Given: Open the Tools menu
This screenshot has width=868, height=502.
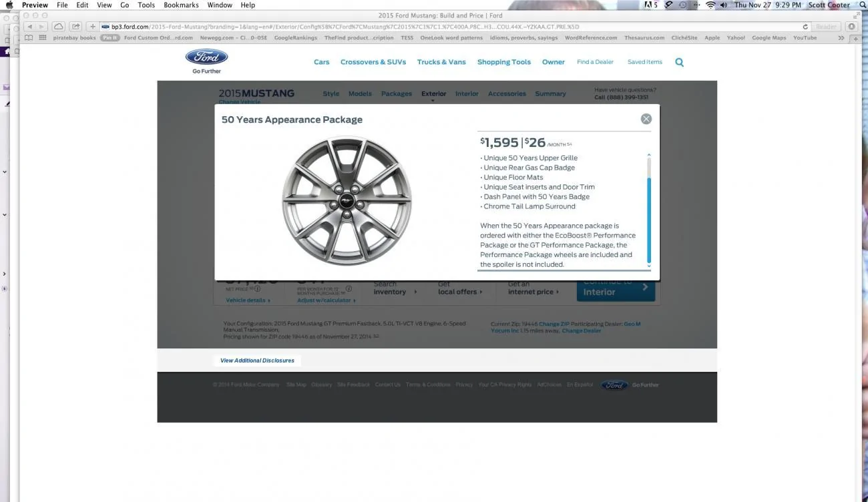Looking at the screenshot, I should pos(146,5).
